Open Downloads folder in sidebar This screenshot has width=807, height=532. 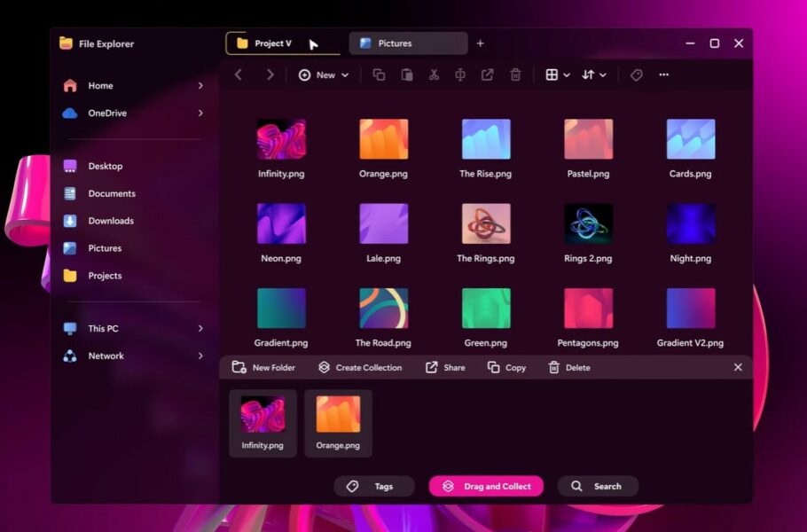click(x=111, y=221)
